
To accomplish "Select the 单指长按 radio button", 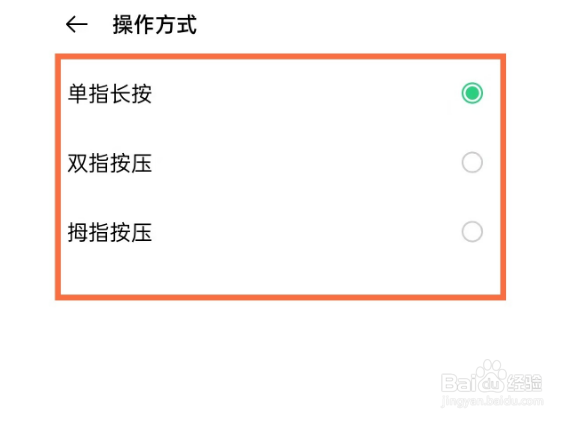I will pyautogui.click(x=472, y=93).
